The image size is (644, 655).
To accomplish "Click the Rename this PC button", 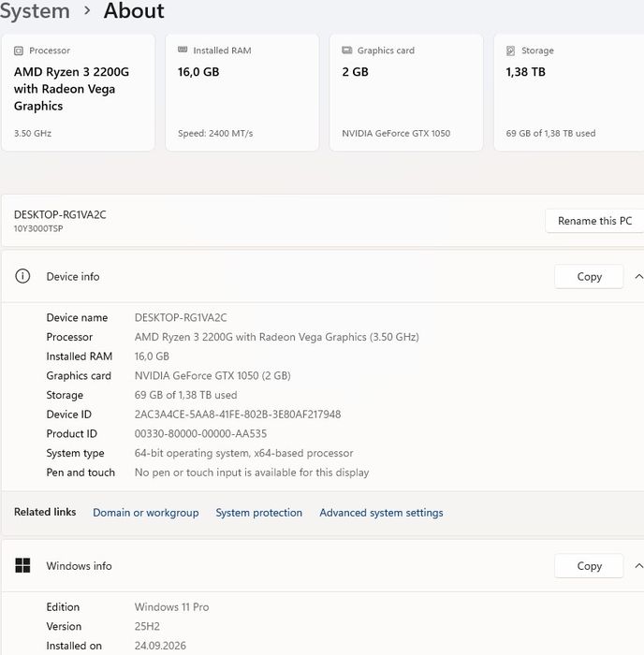I will coord(594,221).
